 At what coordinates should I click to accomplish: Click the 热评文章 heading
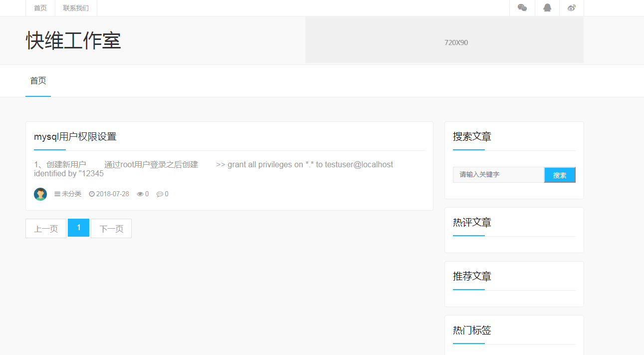click(x=472, y=222)
